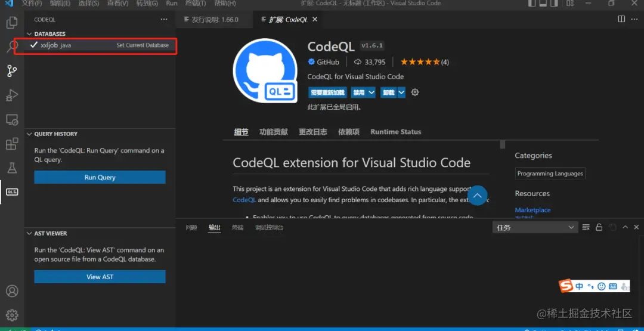
Task: Open the 终端(T) menu
Action: 196,4
